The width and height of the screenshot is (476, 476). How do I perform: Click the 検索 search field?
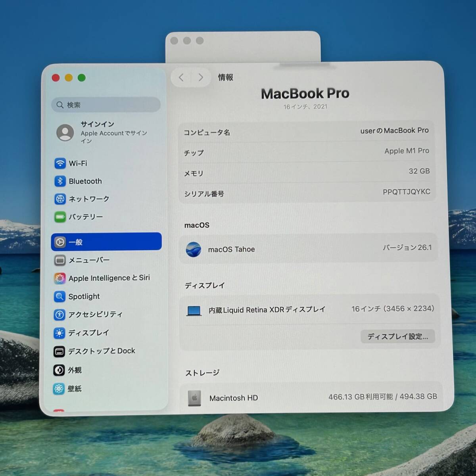[x=106, y=105]
